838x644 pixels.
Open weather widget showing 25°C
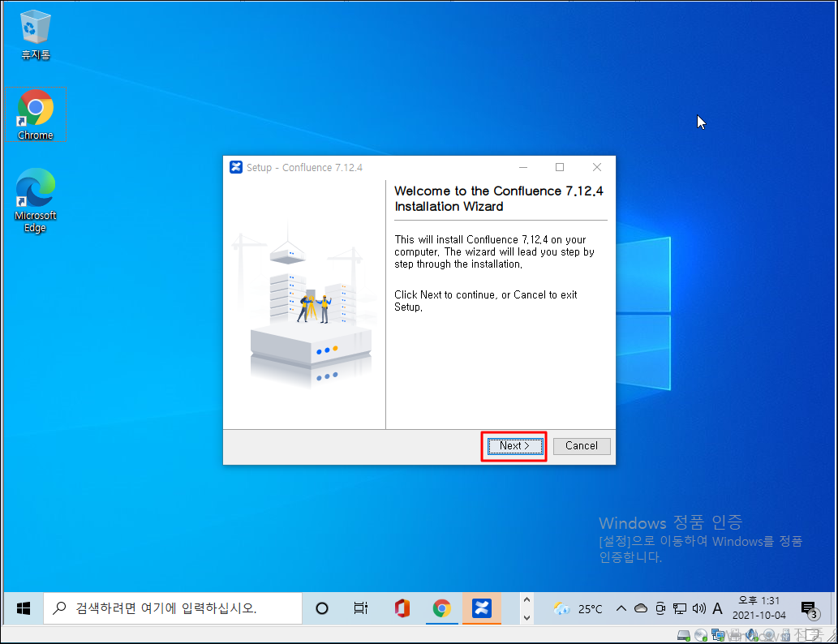coord(578,608)
